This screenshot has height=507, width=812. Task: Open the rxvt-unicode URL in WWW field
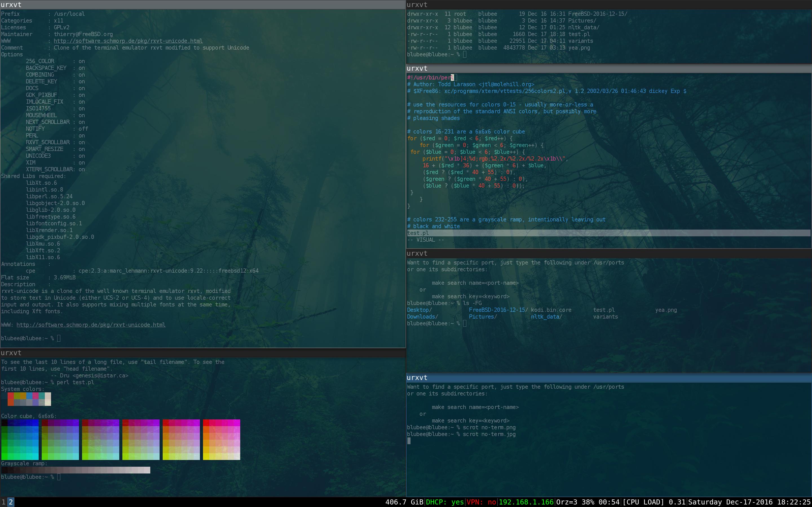click(128, 41)
